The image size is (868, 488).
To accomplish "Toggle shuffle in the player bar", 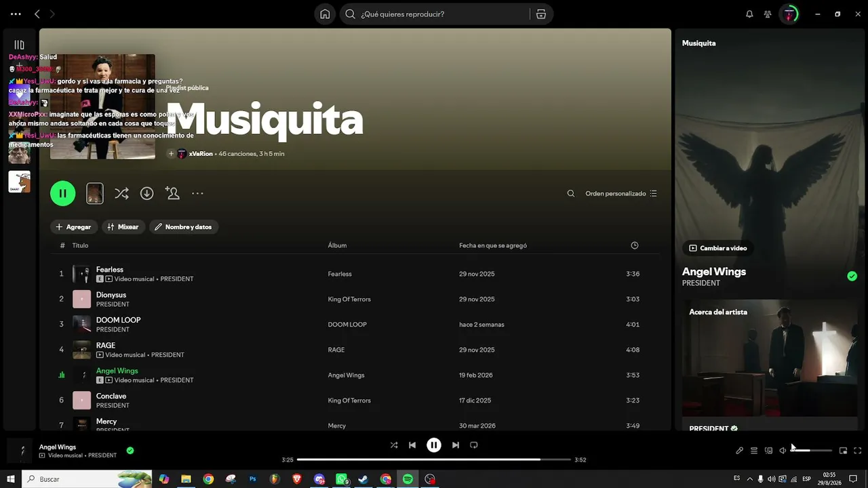I will coord(394,445).
